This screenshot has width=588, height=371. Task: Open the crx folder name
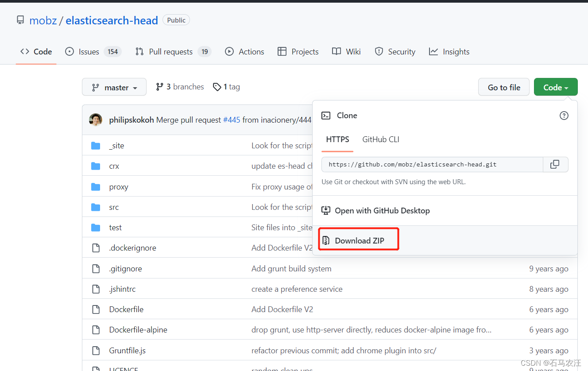tap(114, 166)
